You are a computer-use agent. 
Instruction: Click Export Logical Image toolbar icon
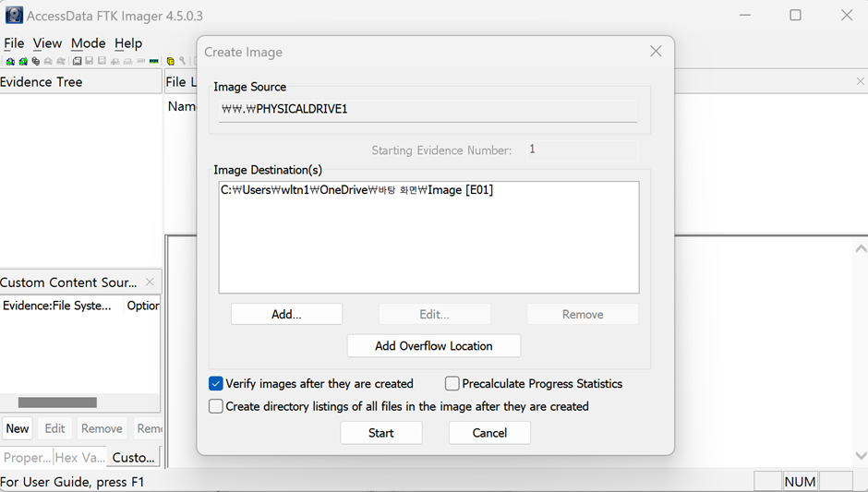point(102,60)
